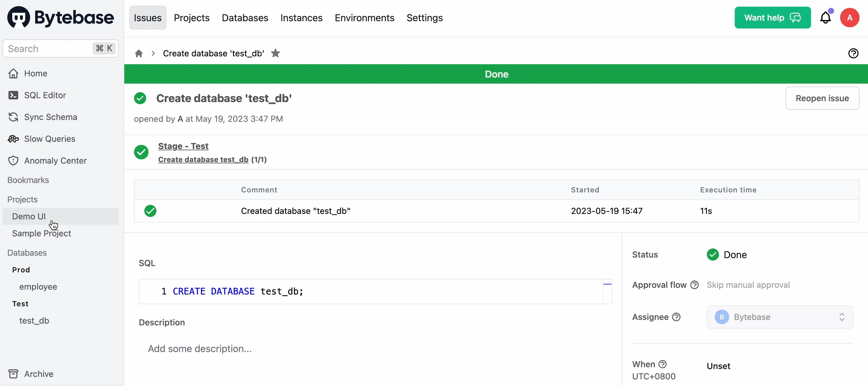Click the home breadcrumb icon
This screenshot has height=386, width=868.
[139, 53]
